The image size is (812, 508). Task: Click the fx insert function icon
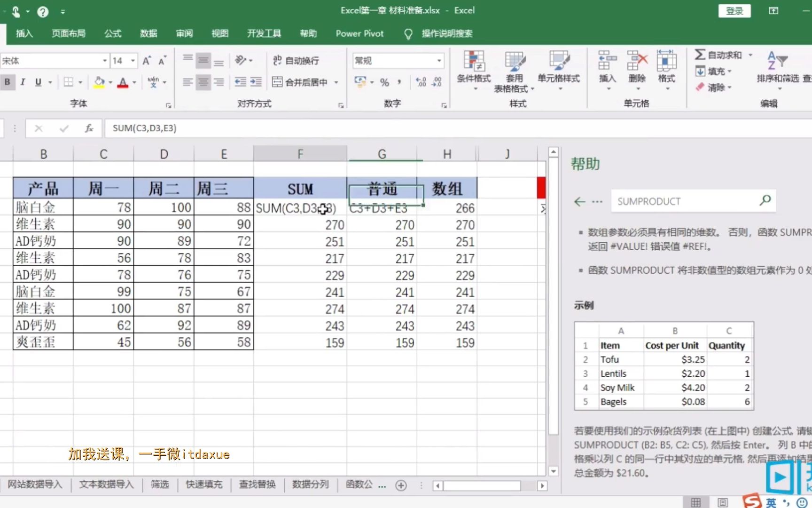[89, 128]
